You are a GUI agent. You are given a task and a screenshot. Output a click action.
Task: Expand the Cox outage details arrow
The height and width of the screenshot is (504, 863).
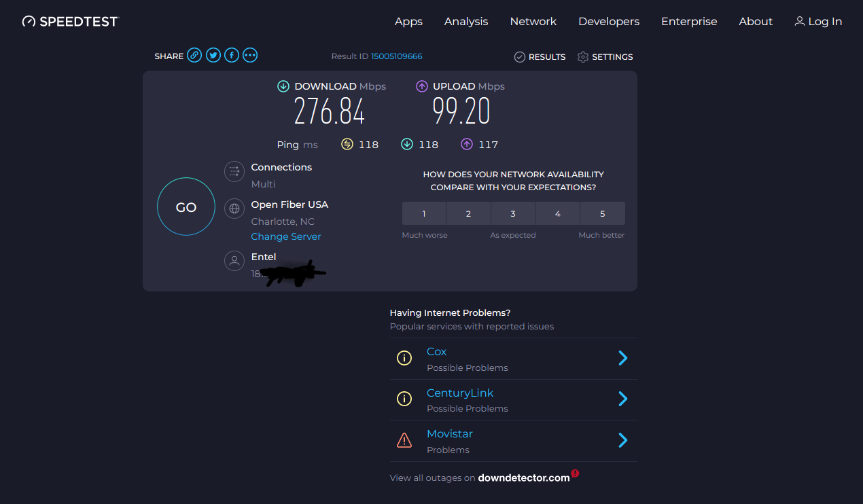pos(622,358)
